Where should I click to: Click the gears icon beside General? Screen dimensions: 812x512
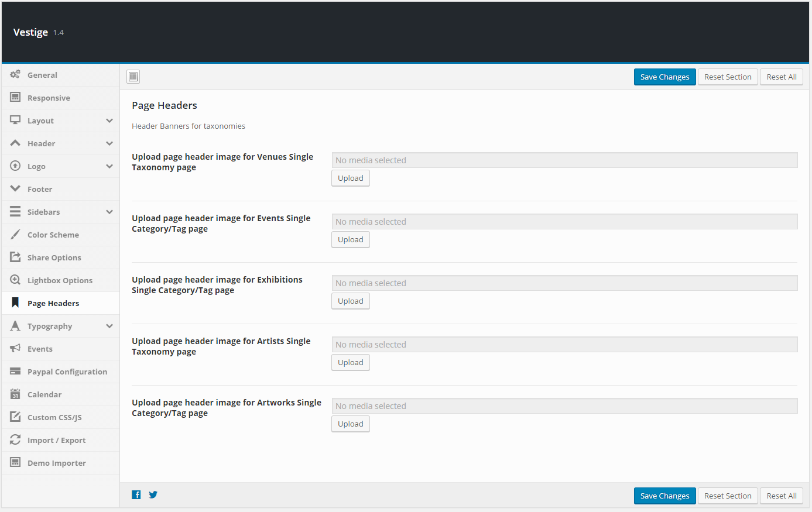(x=15, y=74)
